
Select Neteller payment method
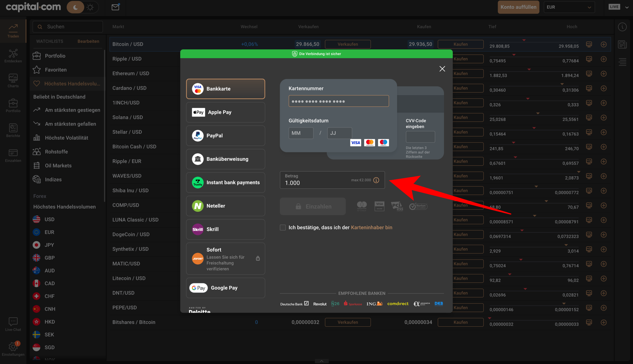click(225, 206)
